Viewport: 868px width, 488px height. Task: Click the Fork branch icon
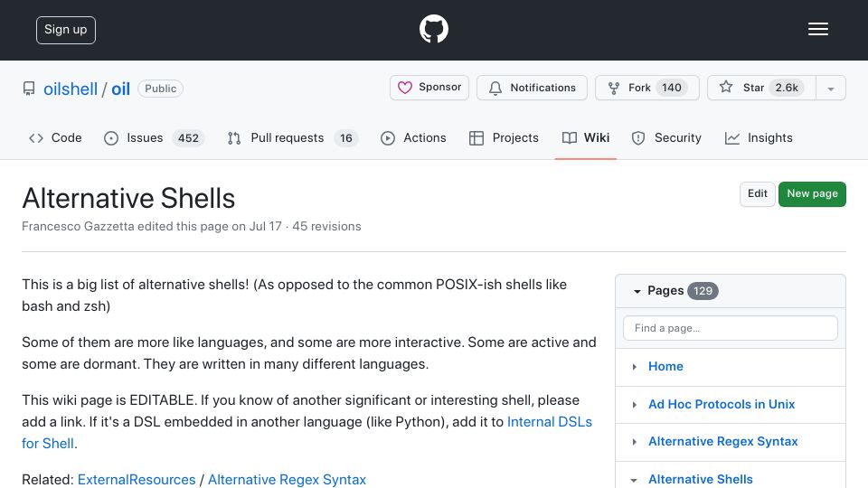(613, 88)
